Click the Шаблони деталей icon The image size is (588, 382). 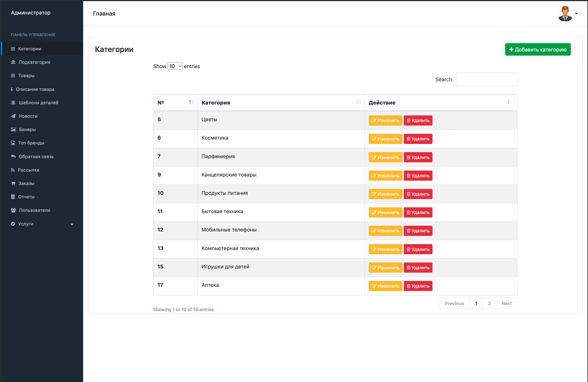point(13,103)
